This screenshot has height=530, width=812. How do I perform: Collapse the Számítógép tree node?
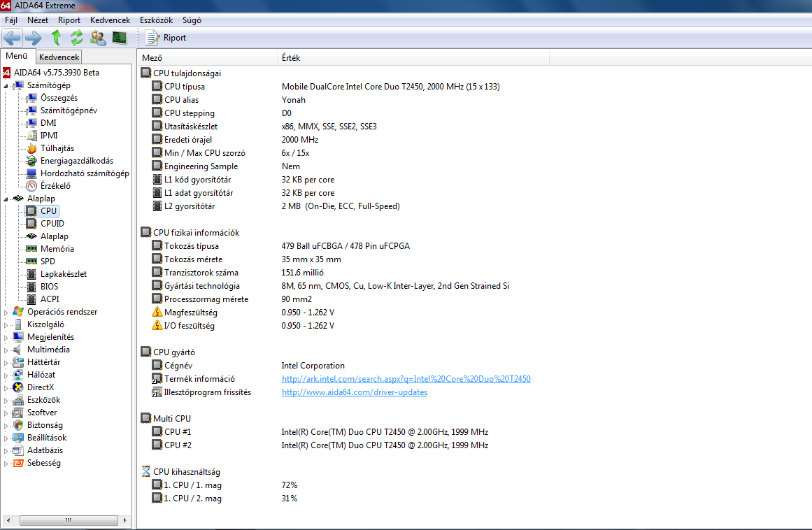[6, 86]
